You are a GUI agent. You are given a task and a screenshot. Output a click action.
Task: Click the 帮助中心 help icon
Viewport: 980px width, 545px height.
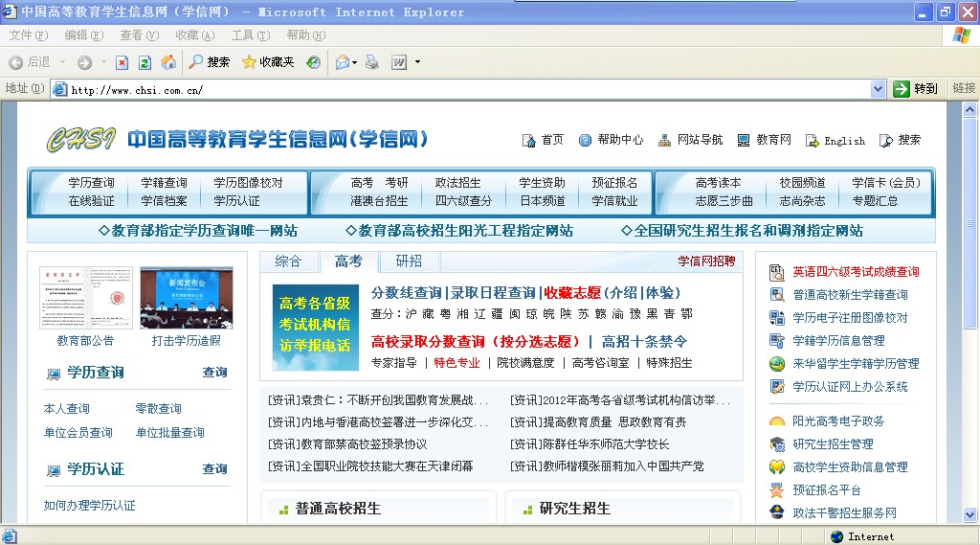[585, 140]
